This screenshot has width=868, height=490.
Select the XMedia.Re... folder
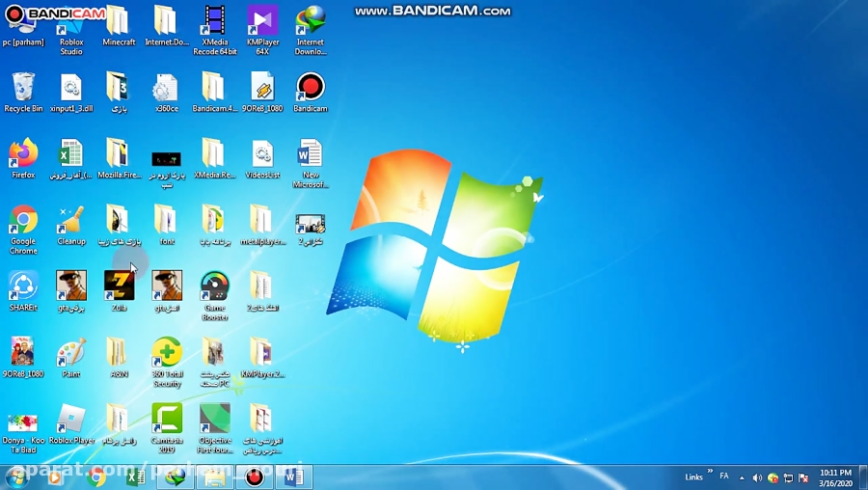215,158
